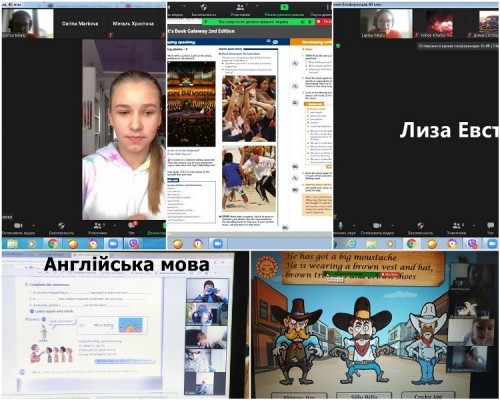This screenshot has width=500, height=400.
Task: Open Chrome in the left taskbar
Action: click(53, 244)
